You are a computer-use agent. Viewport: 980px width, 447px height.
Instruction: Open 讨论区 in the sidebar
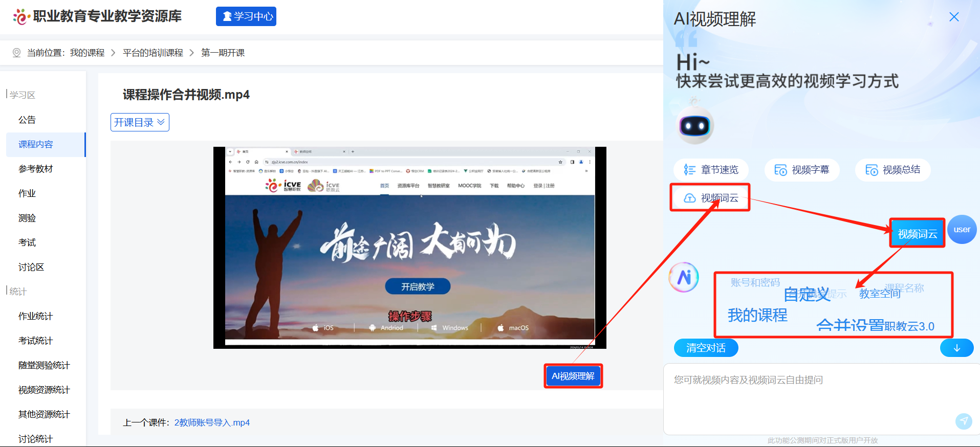pyautogui.click(x=31, y=267)
